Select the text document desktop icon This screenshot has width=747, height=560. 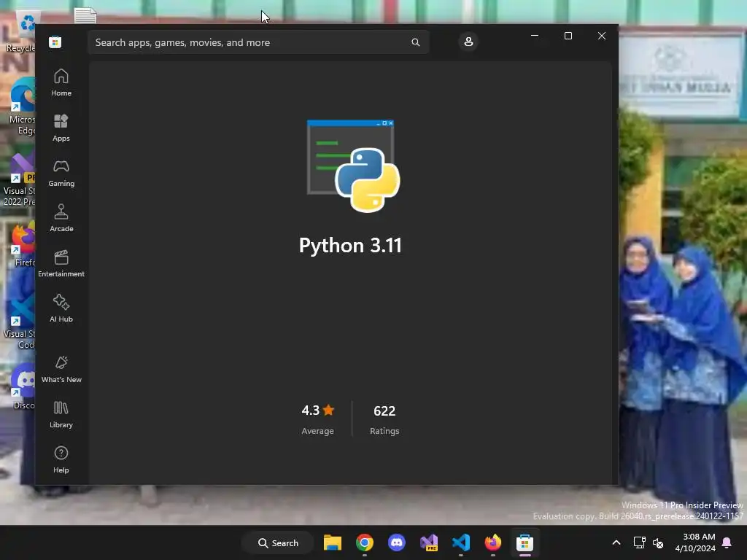pyautogui.click(x=85, y=15)
